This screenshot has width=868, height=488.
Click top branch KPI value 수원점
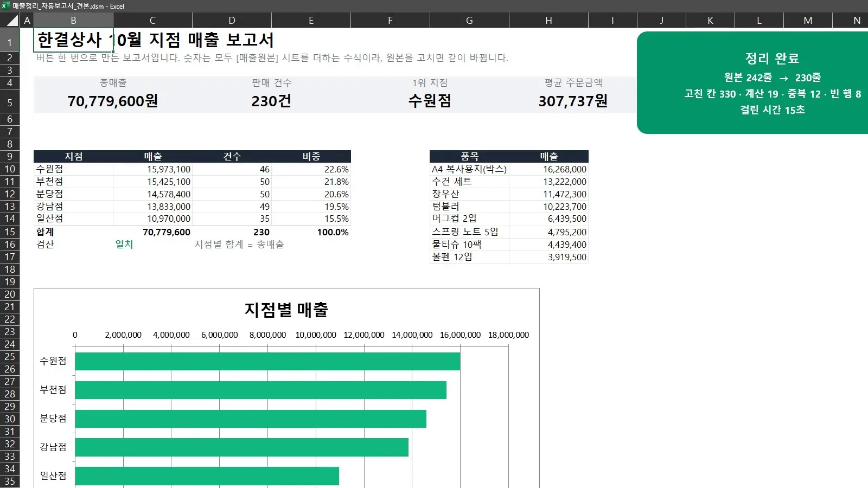[430, 101]
